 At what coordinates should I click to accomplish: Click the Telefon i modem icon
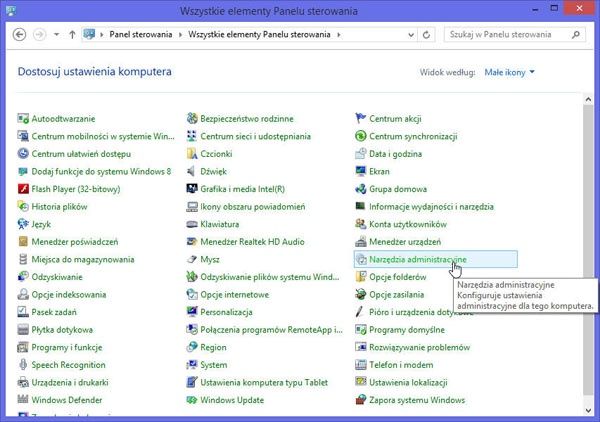(x=360, y=365)
